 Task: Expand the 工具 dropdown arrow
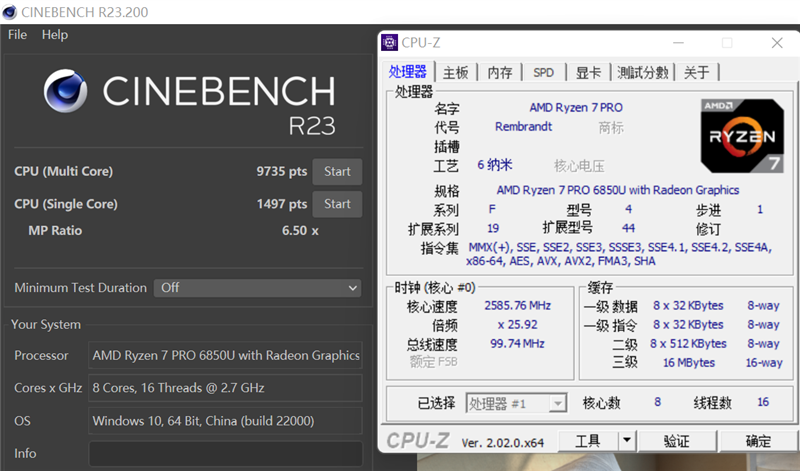pyautogui.click(x=627, y=441)
